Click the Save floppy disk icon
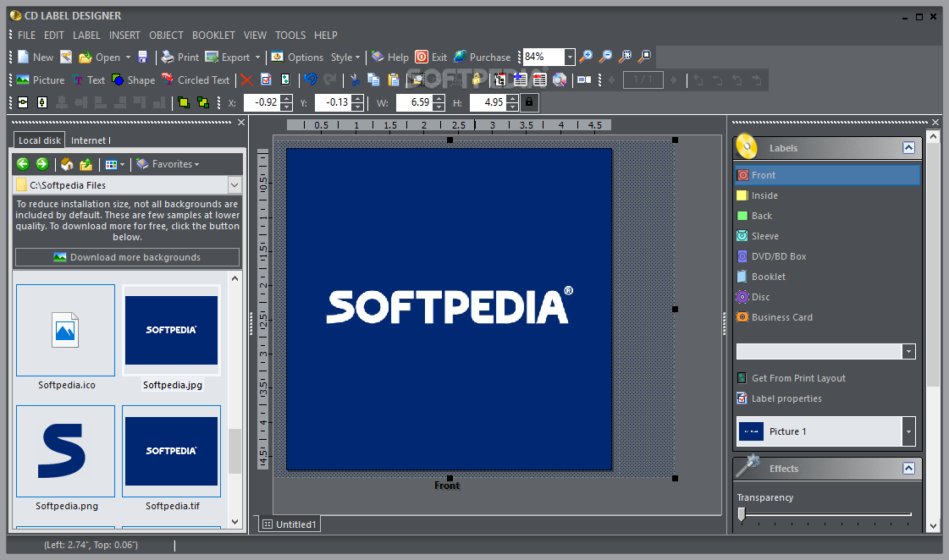 pyautogui.click(x=143, y=57)
